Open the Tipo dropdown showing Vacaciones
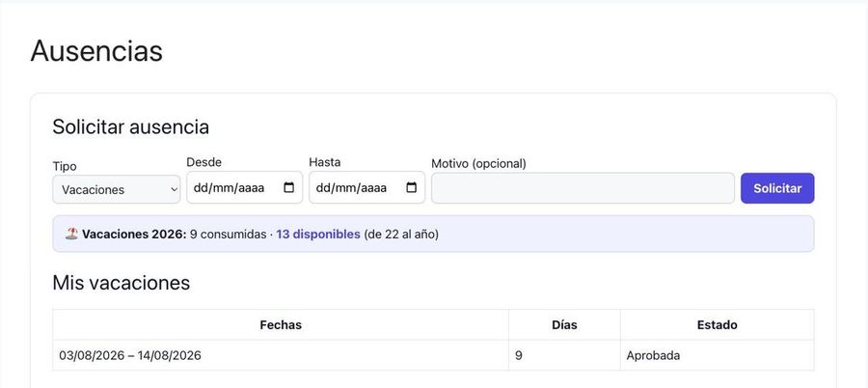 tap(117, 189)
